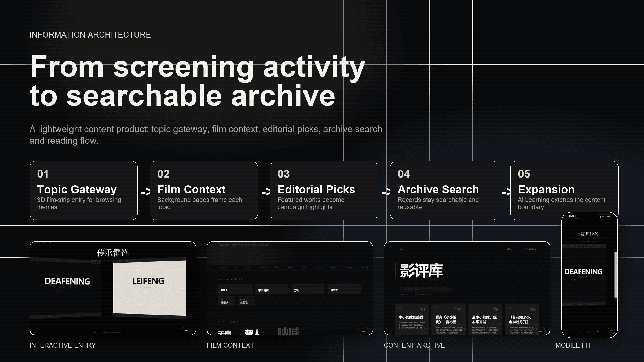Screen dimensions: 644x362
Task: Click the 震耳欲聋 title on the mobile mockup
Action: (589, 234)
